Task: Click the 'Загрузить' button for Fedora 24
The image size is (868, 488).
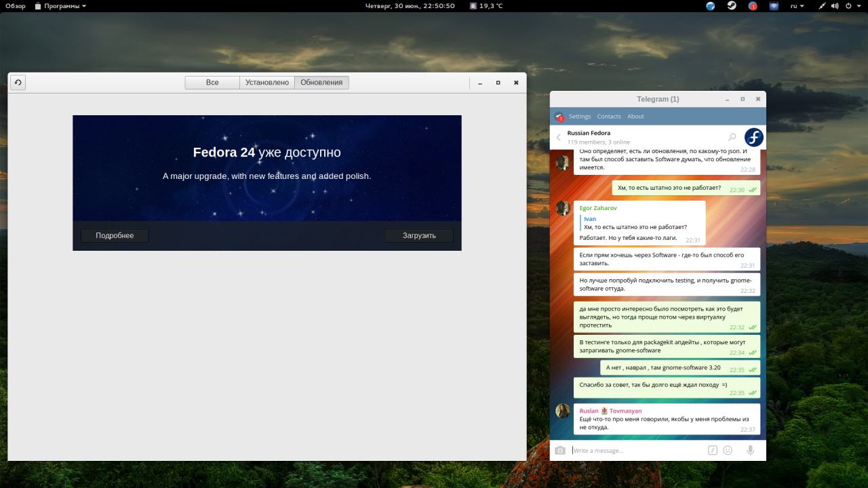Action: [x=419, y=236]
